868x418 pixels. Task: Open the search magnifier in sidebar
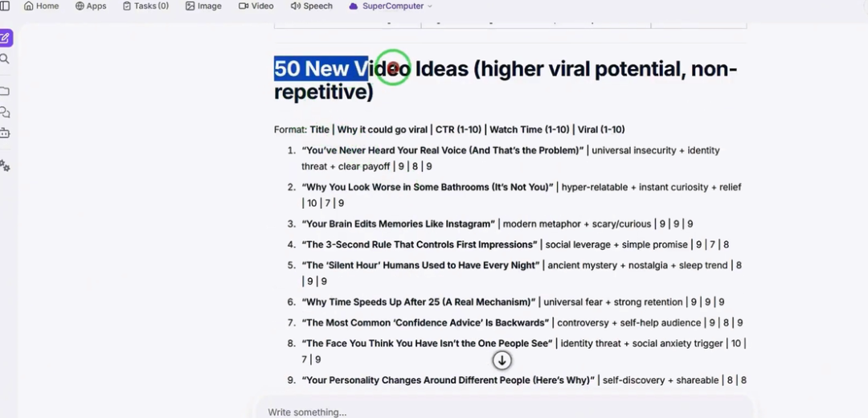[5, 59]
